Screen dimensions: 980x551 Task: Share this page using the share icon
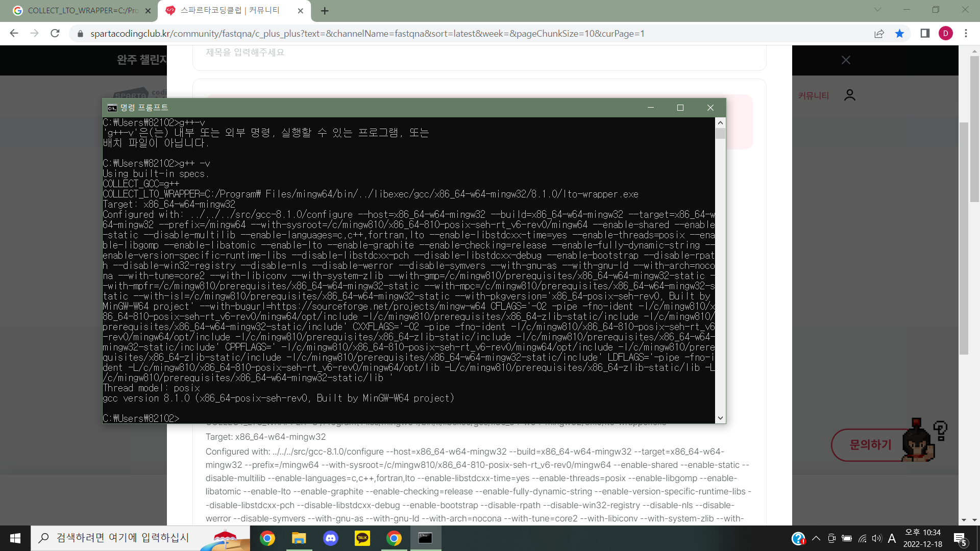879,34
